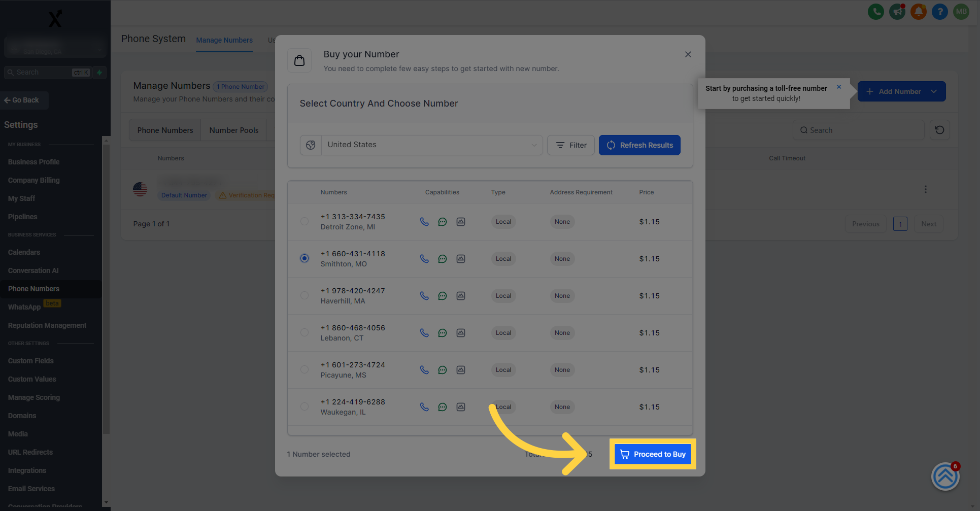Click None address badge for Lebanon, CT
980x511 pixels.
point(562,333)
